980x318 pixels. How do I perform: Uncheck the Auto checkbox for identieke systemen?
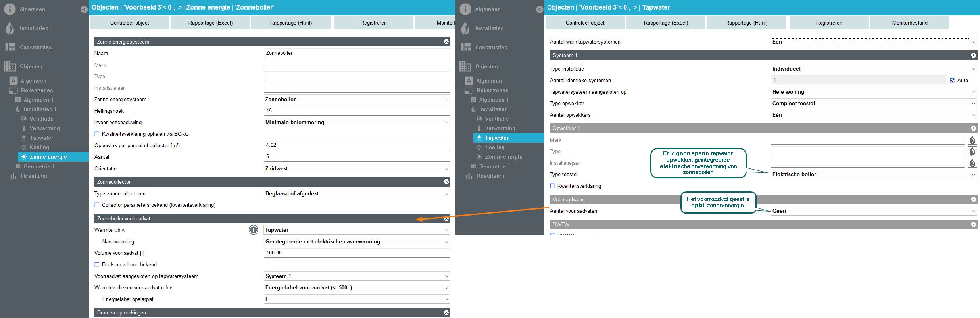(x=952, y=80)
